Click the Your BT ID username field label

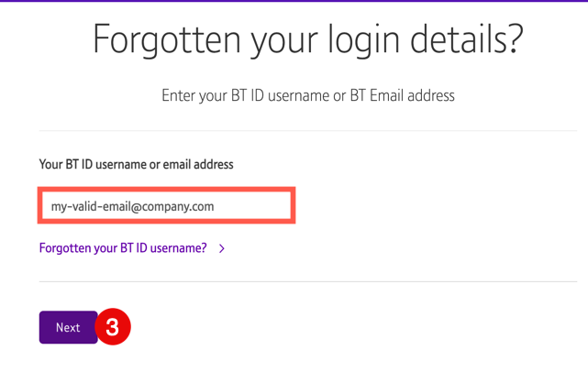coord(136,164)
